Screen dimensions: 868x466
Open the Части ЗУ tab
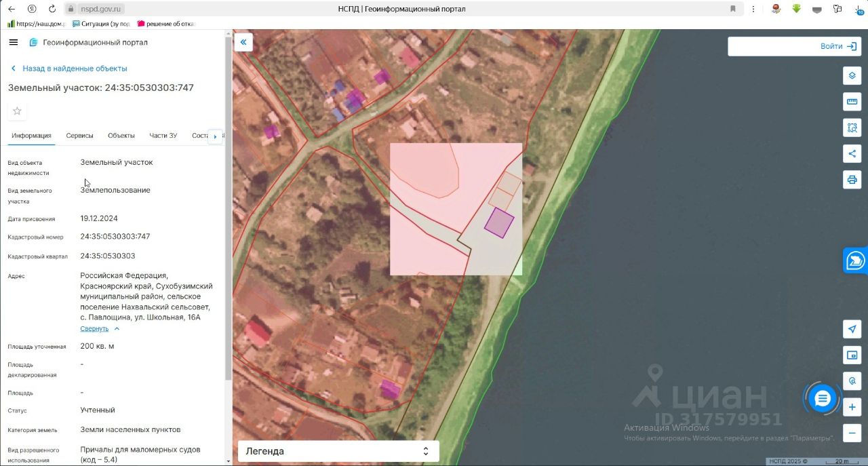click(x=163, y=136)
